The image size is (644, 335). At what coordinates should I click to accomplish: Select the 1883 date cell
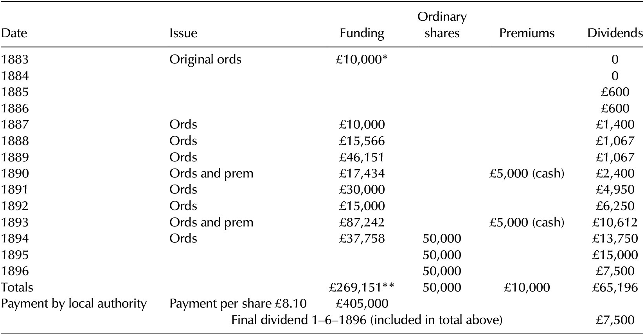(x=15, y=59)
